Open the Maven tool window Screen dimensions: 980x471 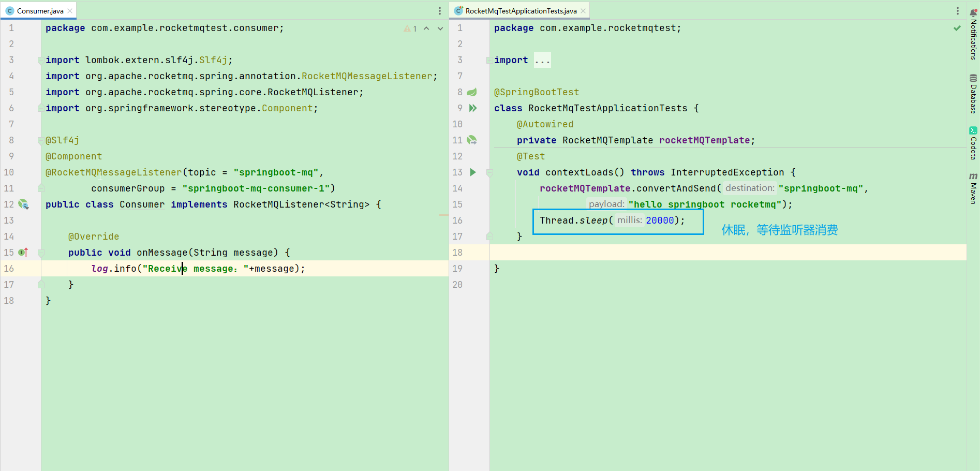click(973, 188)
